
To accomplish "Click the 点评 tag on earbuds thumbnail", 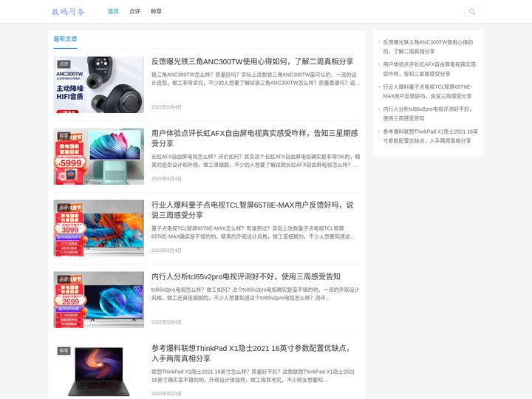I will point(64,64).
